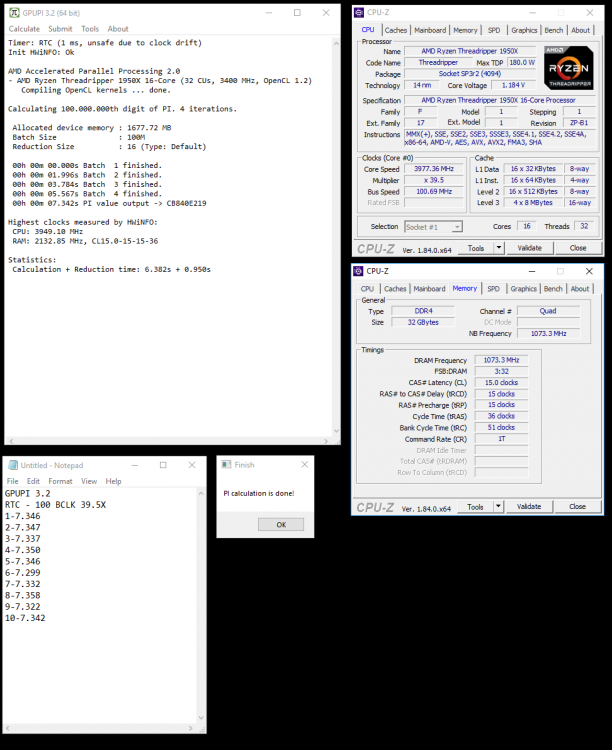Viewport: 612px width, 750px height.
Task: Open the Calculate menu in GPUPI
Action: (24, 29)
